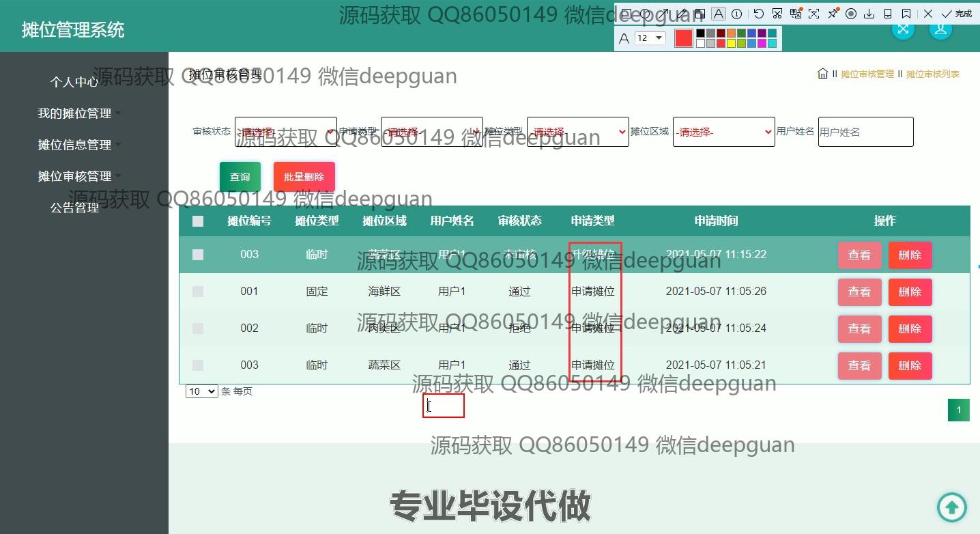The height and width of the screenshot is (534, 980).
Task: Click the translate icon in screenshot toolbar
Action: [795, 14]
